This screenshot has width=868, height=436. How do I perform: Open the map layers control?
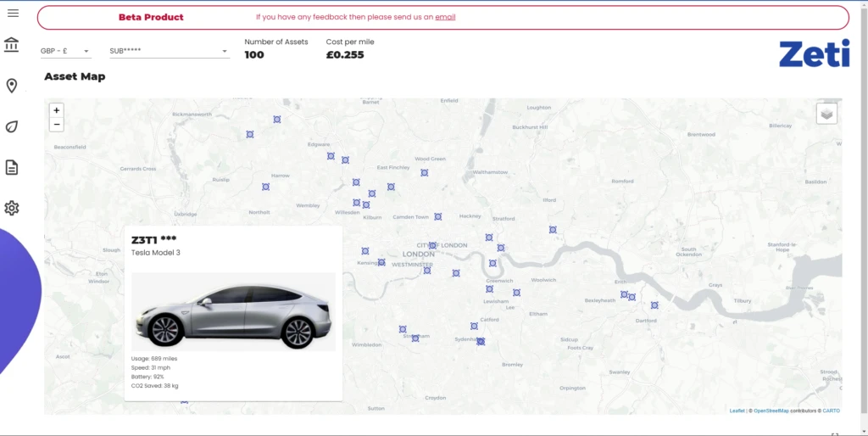826,114
